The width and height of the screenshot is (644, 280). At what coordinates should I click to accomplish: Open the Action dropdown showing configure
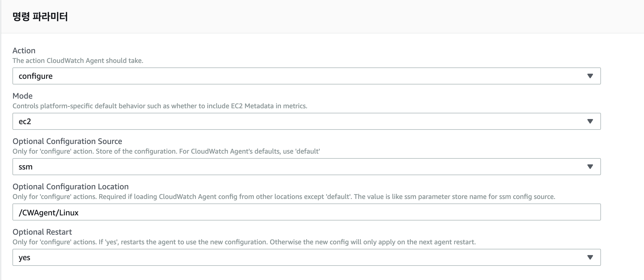point(306,76)
